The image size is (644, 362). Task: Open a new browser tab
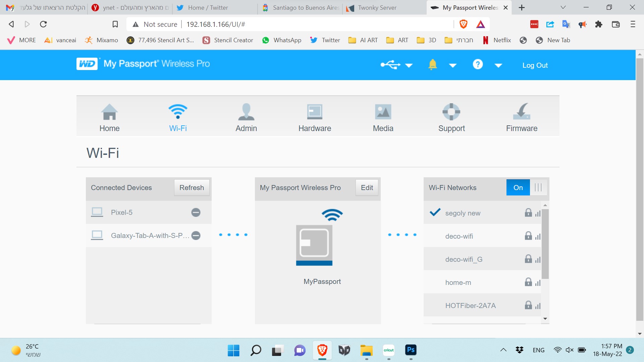click(522, 7)
